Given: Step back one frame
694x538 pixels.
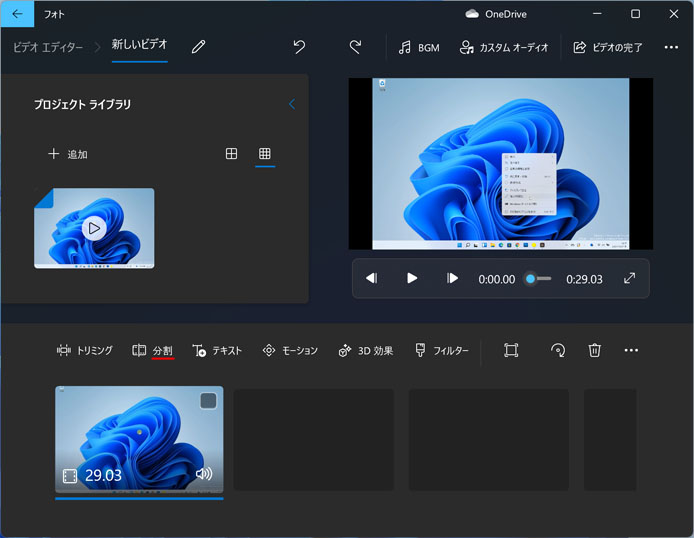Looking at the screenshot, I should 371,278.
